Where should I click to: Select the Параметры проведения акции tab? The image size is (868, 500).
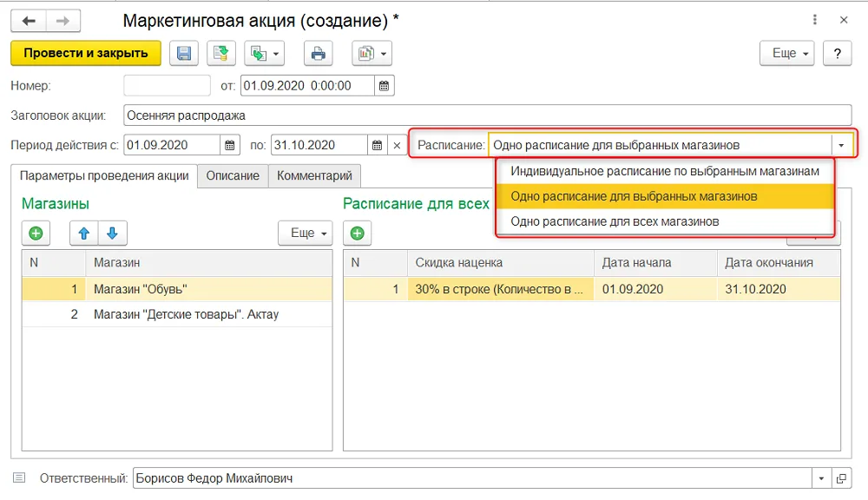tap(104, 175)
